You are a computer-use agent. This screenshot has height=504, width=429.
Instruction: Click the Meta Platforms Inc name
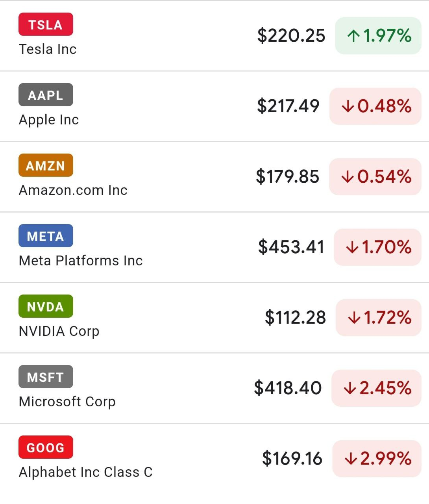(x=81, y=261)
